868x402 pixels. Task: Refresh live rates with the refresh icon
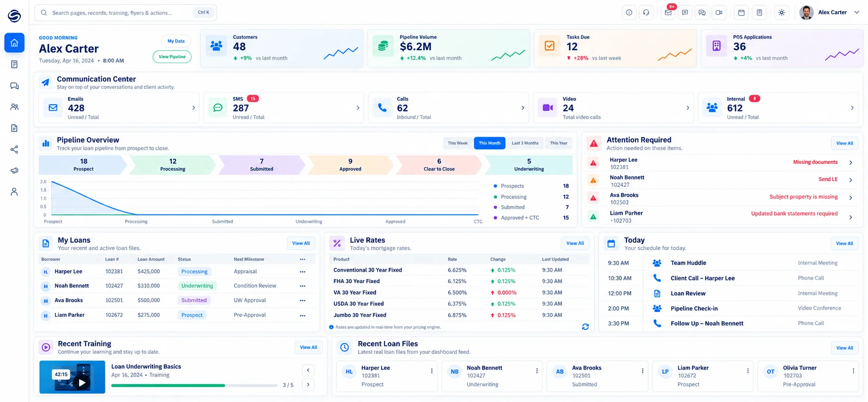585,327
